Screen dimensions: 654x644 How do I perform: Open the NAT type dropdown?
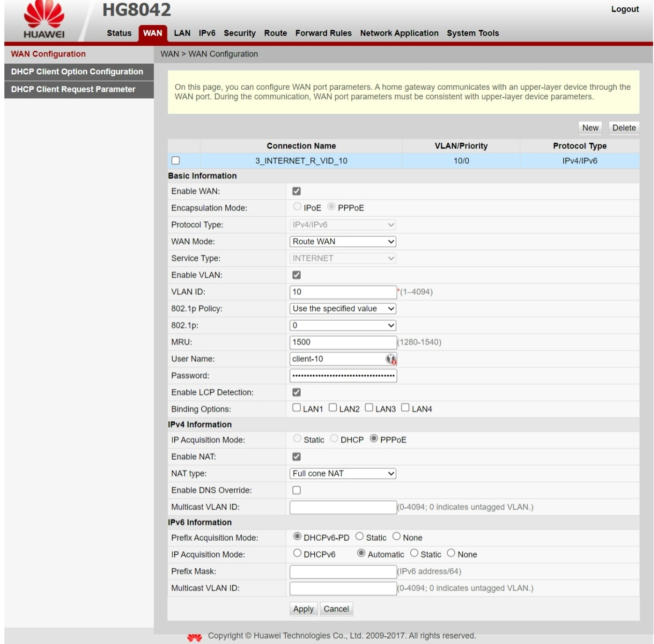click(x=343, y=474)
